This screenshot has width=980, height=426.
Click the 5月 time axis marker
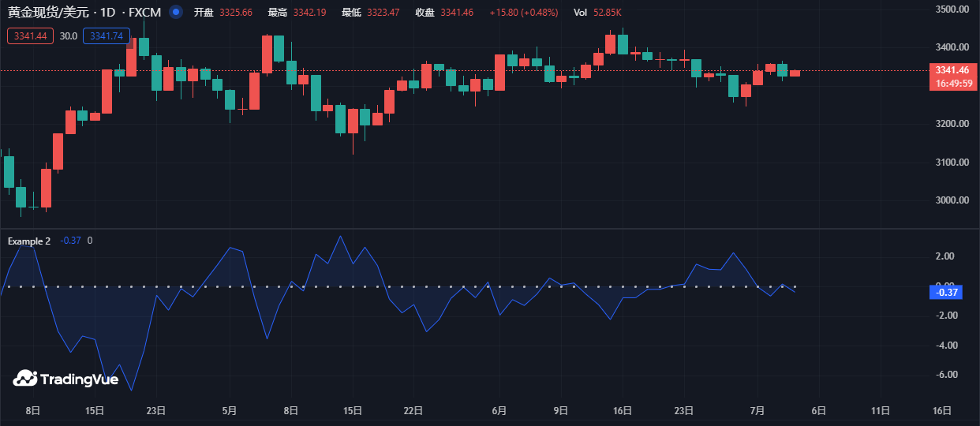point(230,410)
